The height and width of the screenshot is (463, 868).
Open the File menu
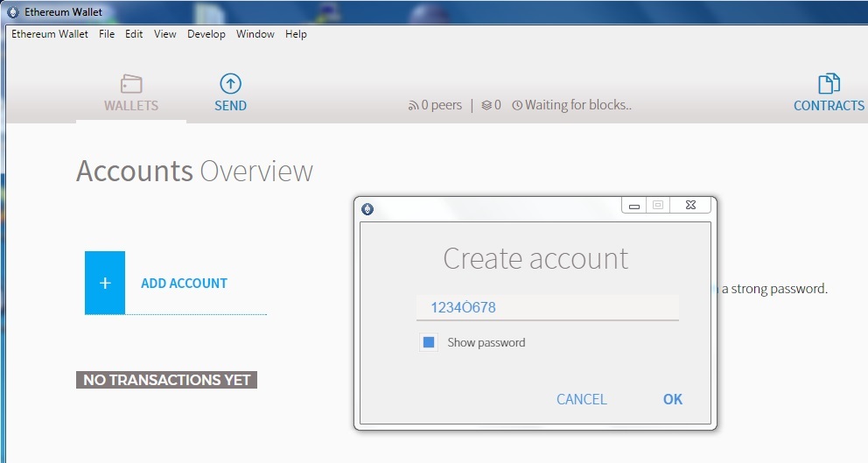107,34
